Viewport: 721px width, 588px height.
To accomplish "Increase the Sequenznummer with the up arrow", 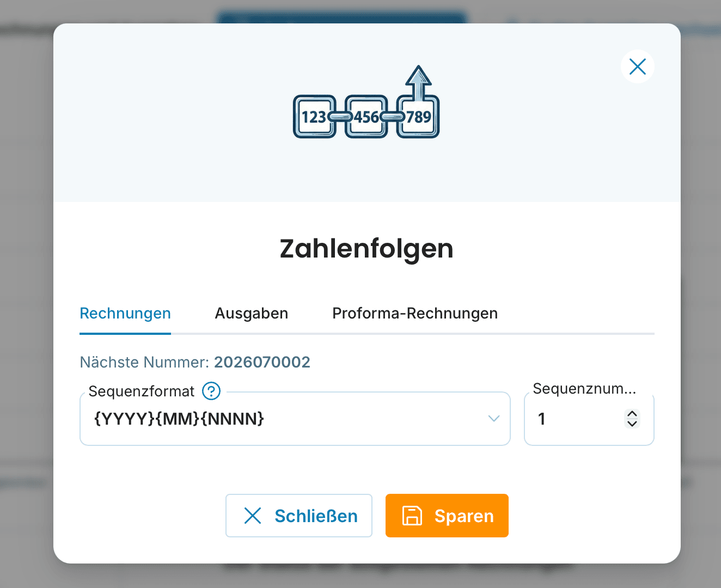I will [632, 414].
